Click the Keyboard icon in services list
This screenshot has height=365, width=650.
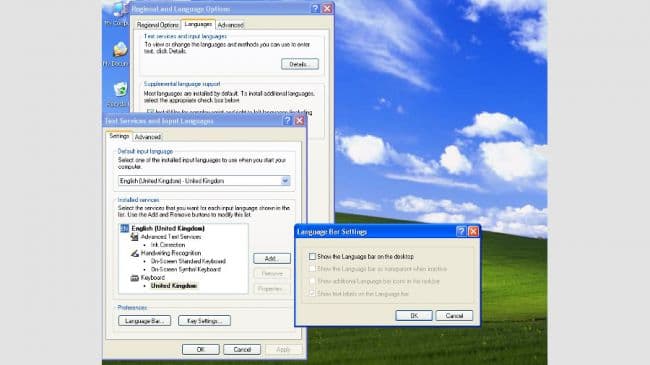tap(134, 277)
